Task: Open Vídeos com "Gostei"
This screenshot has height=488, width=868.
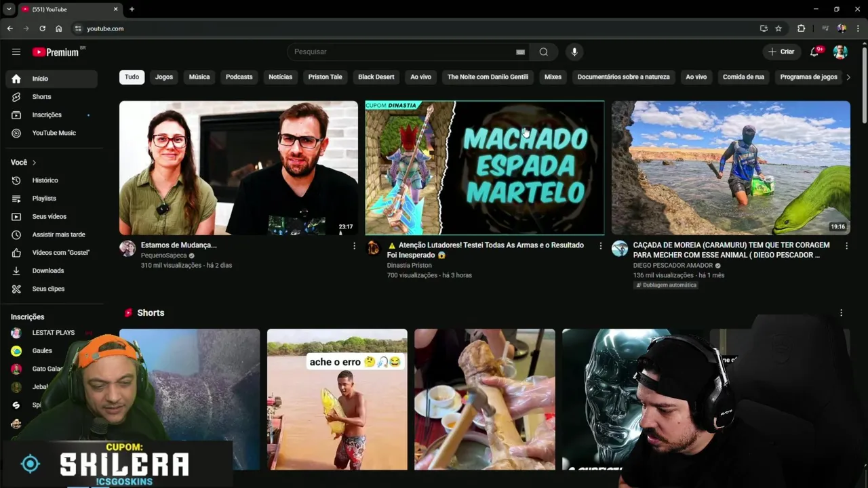Action: click(x=52, y=253)
